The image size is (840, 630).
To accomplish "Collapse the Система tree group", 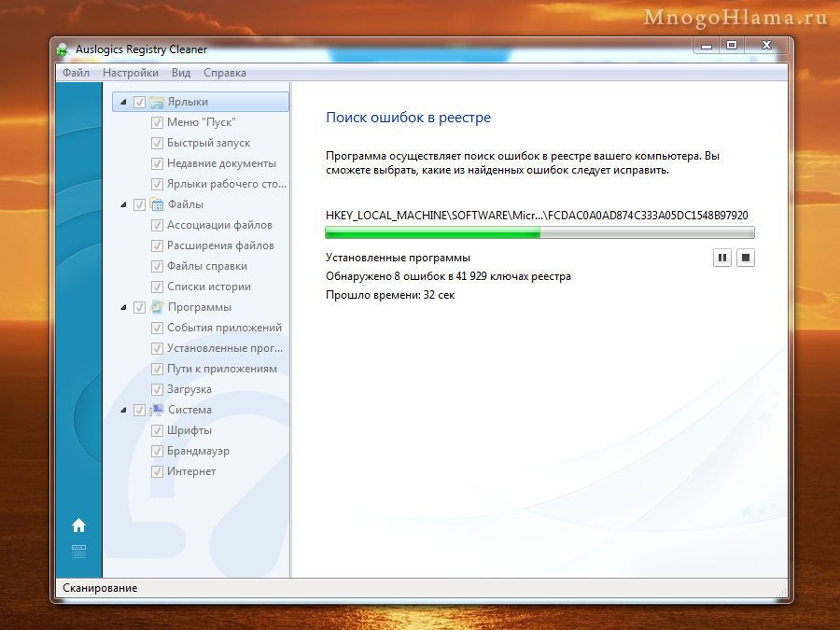I will click(x=123, y=410).
